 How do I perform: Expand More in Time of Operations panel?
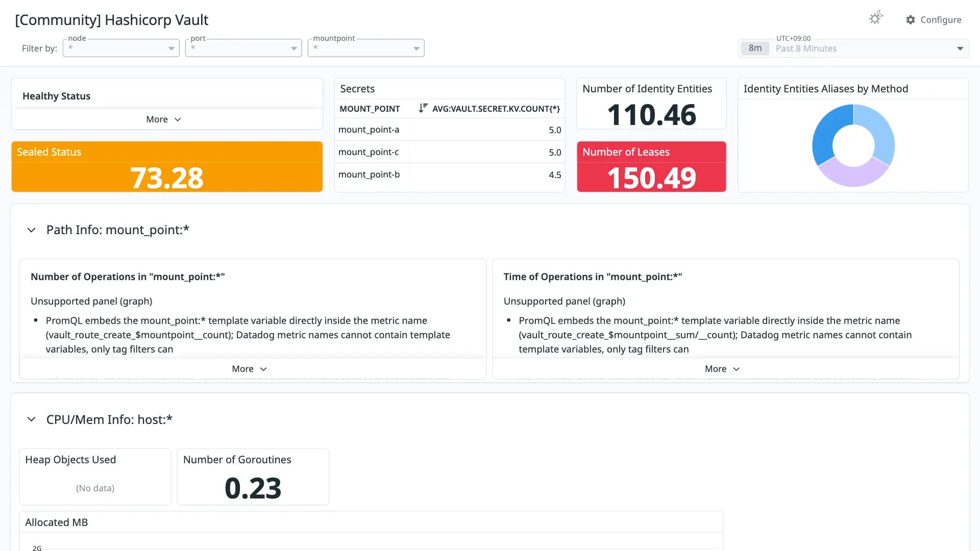click(723, 369)
